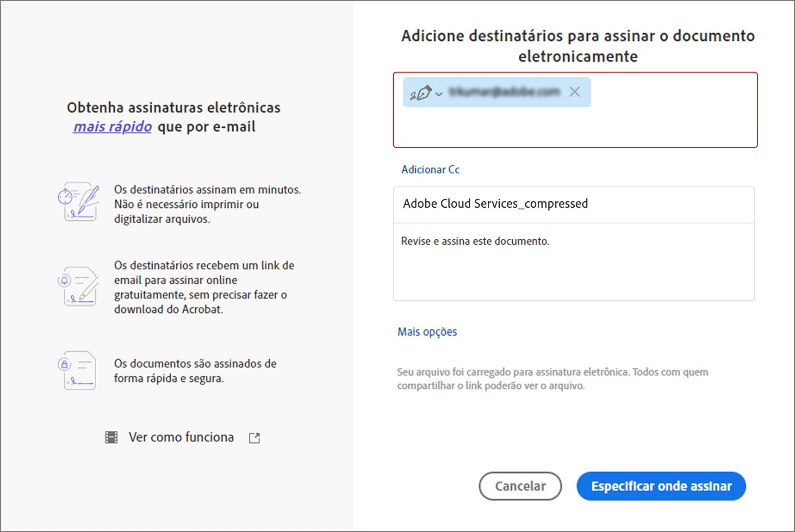Viewport: 795px width, 532px height.
Task: Click 'Adicionar Cc' to add CC recipients
Action: pyautogui.click(x=430, y=169)
